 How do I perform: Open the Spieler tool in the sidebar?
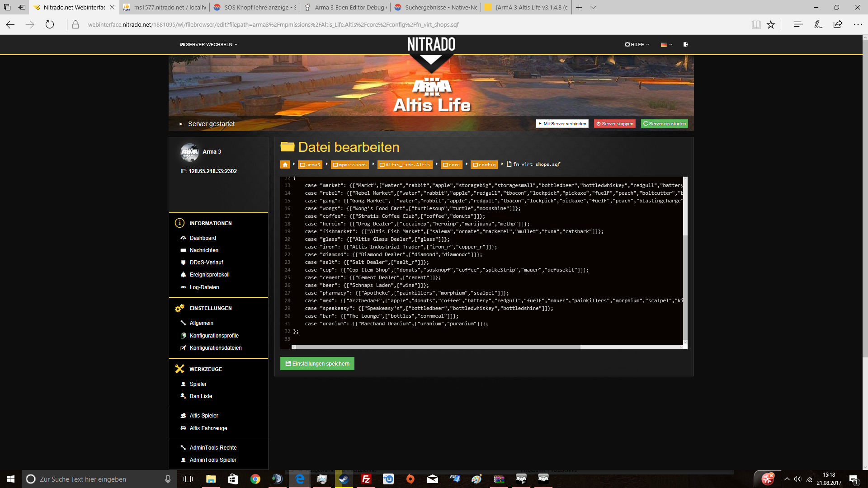pos(198,384)
